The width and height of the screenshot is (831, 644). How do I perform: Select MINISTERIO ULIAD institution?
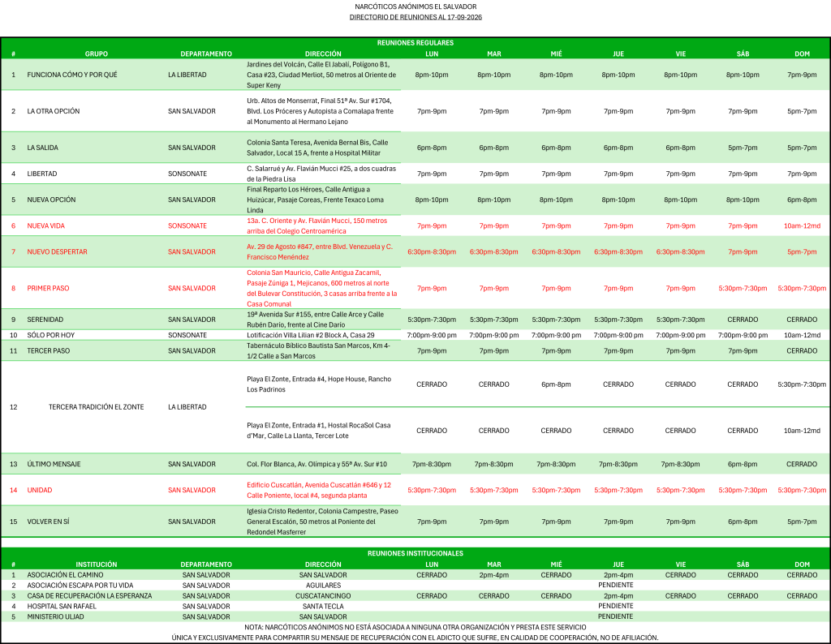pos(56,616)
